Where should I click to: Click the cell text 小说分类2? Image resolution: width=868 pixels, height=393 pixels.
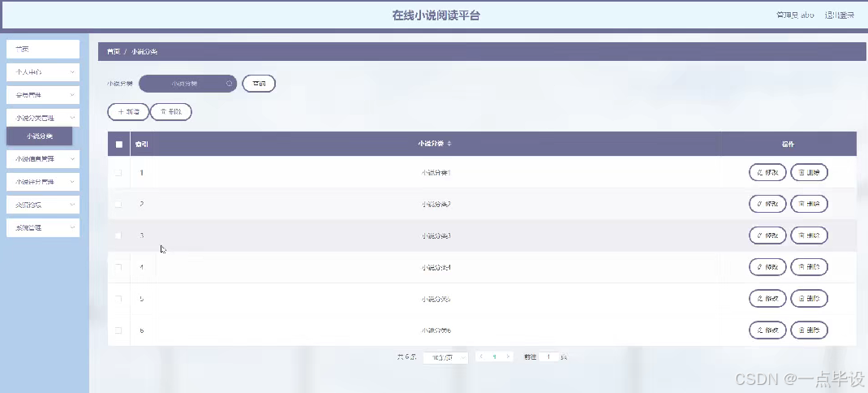coord(436,204)
